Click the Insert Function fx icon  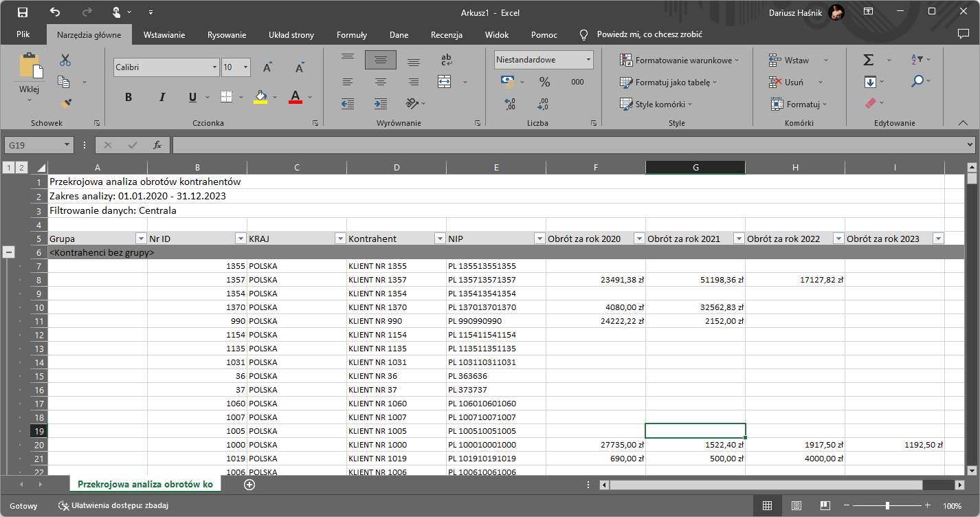(157, 145)
